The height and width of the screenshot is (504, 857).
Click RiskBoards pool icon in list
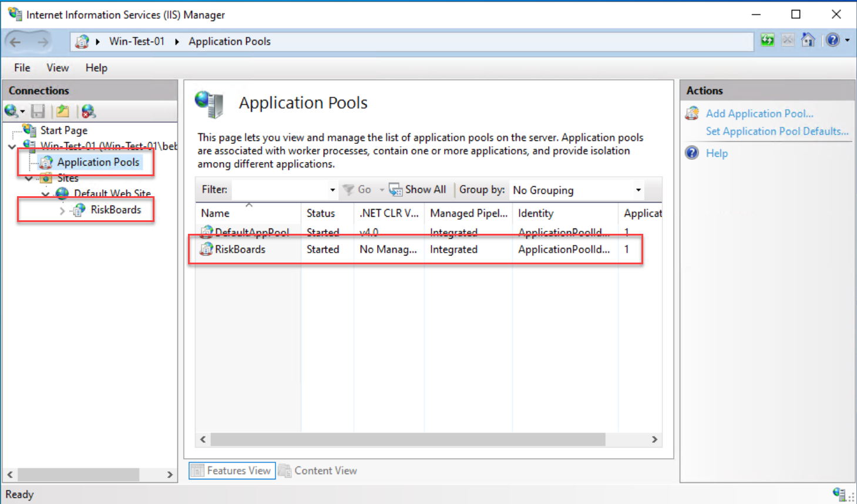coord(206,249)
